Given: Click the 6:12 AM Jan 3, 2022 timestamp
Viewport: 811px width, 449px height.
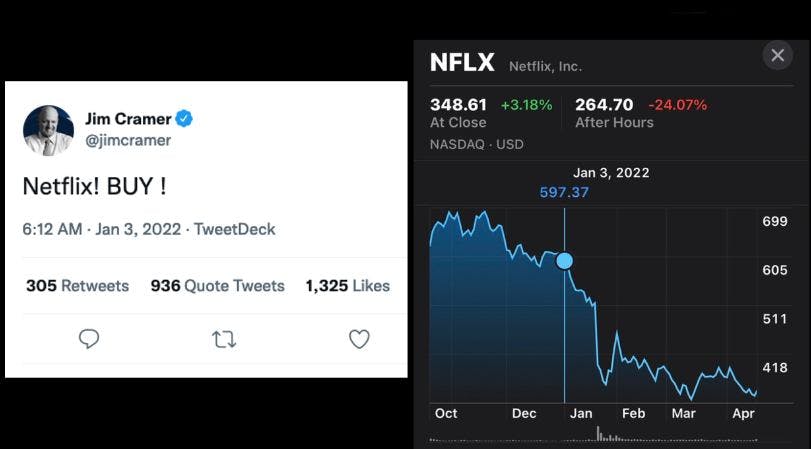Looking at the screenshot, I should (101, 229).
